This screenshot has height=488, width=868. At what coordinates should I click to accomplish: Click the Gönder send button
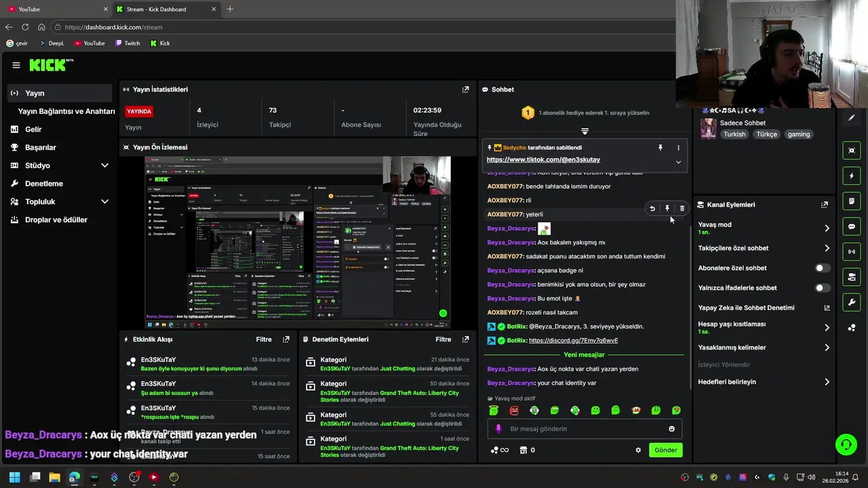pyautogui.click(x=665, y=450)
